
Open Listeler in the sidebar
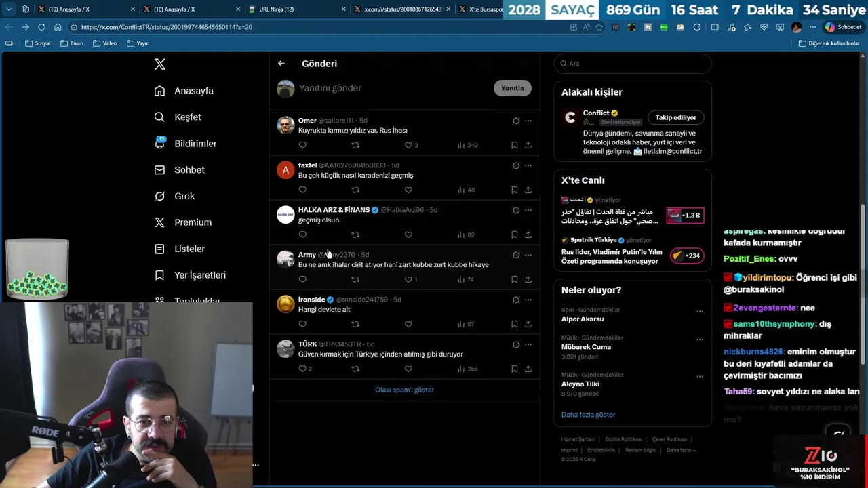click(180, 249)
